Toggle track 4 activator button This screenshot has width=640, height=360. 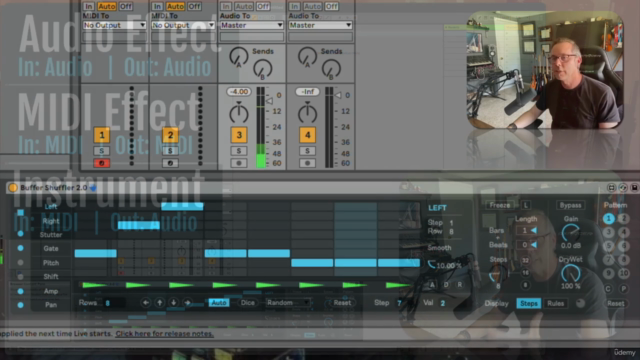307,135
